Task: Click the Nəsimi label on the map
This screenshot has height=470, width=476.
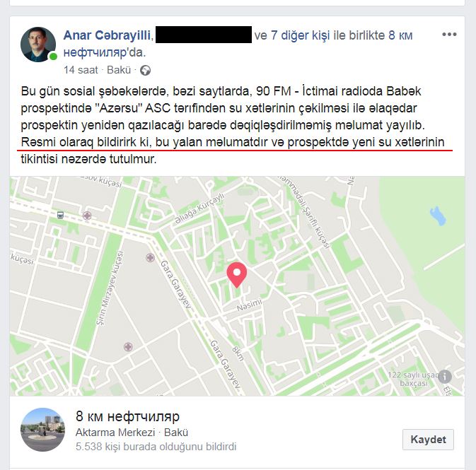Action: (249, 305)
